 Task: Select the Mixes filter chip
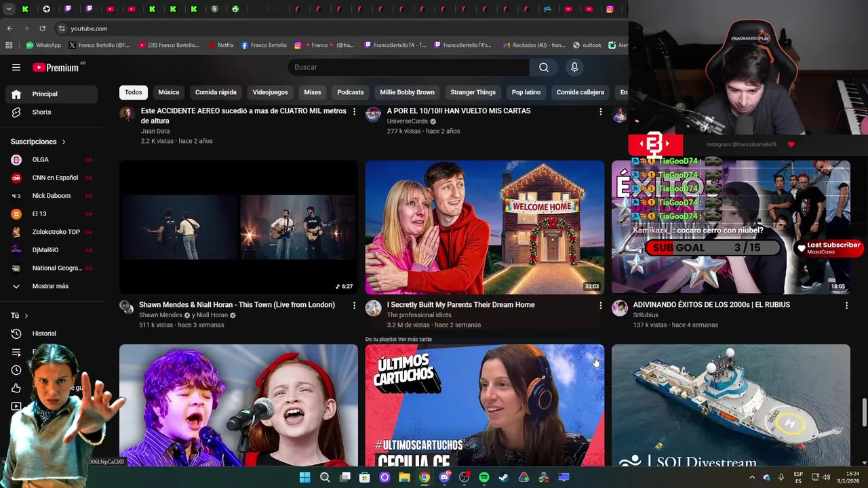click(313, 92)
